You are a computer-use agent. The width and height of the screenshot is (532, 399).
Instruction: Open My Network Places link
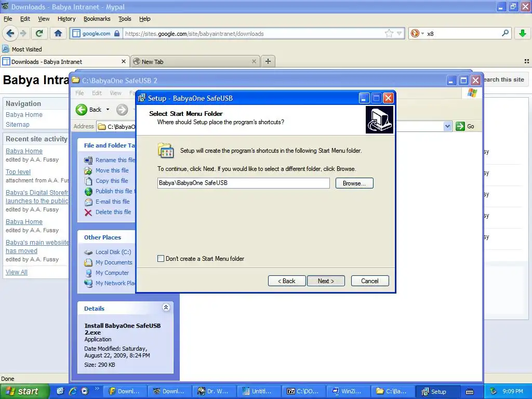[x=115, y=283]
